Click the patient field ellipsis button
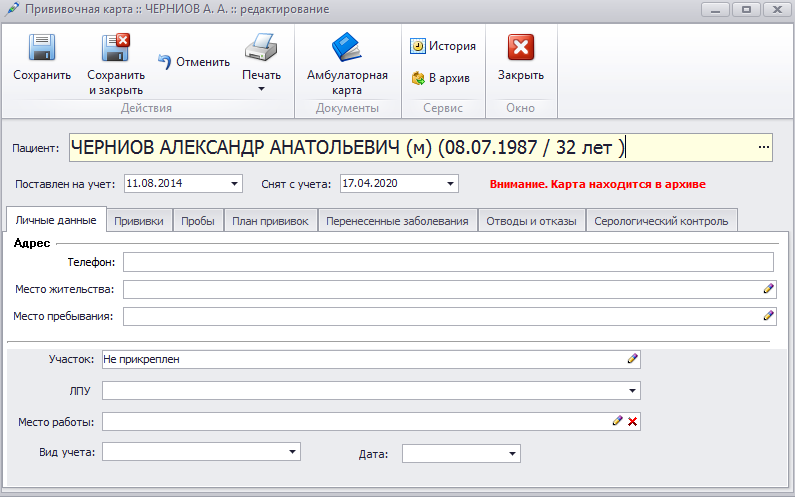Viewport: 795px width, 497px height. tap(764, 148)
